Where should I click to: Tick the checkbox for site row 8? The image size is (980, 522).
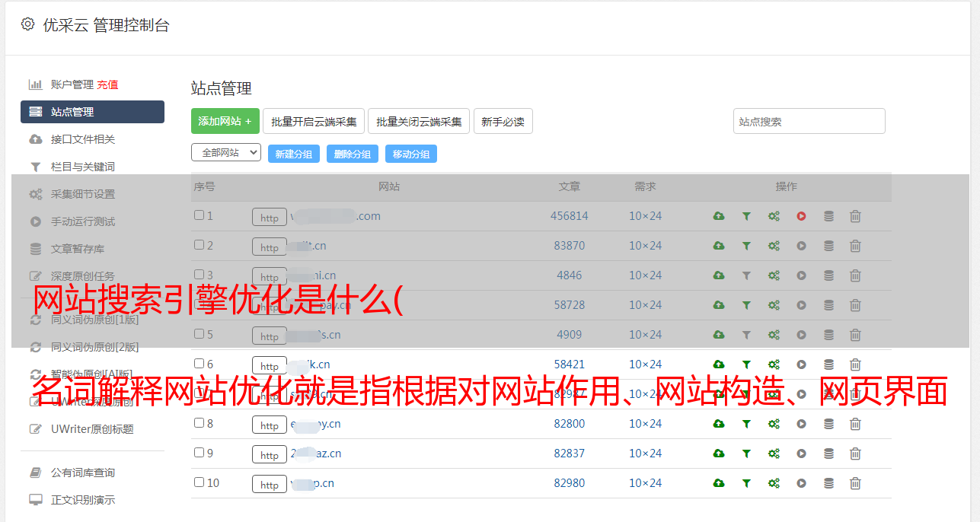pyautogui.click(x=199, y=423)
